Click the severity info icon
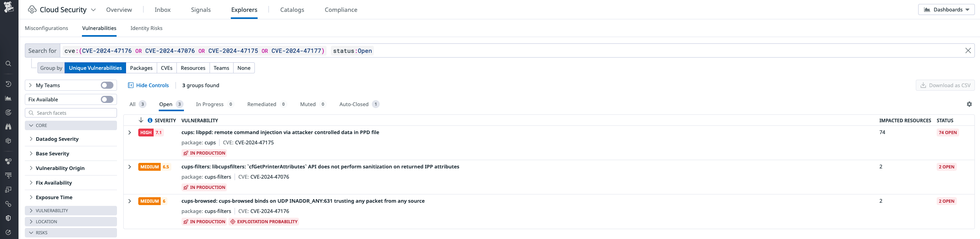Viewport: 980px width, 239px height. [x=150, y=120]
